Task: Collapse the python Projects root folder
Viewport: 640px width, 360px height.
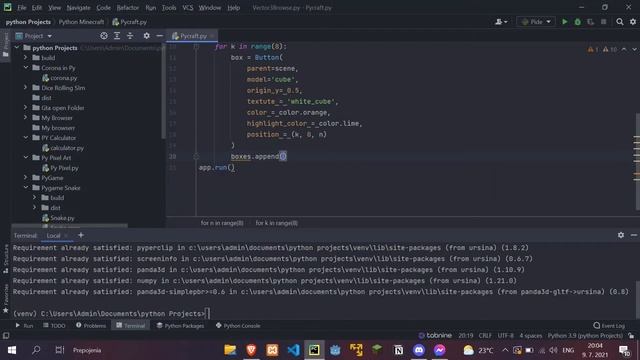Action: point(17,48)
